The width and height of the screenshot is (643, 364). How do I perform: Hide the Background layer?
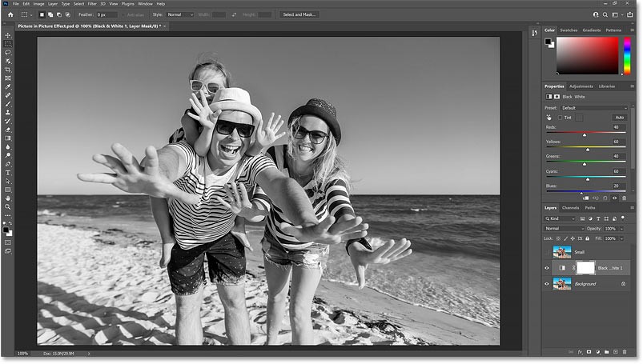547,284
